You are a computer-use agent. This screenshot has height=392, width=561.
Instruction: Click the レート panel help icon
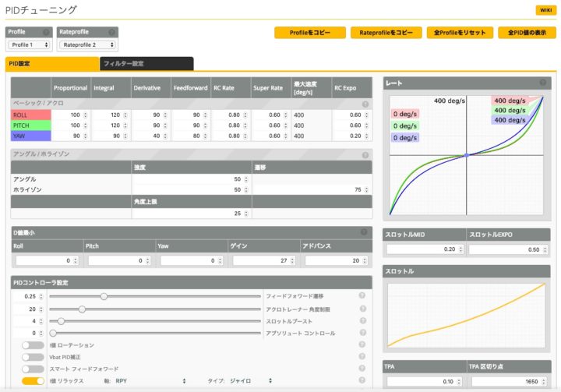coord(543,83)
